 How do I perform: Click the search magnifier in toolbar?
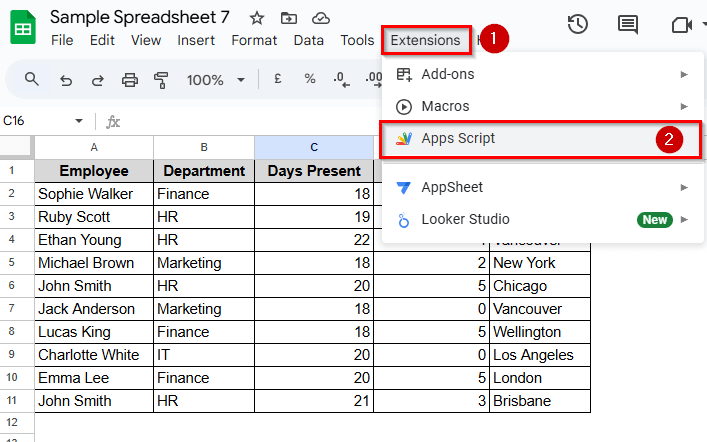point(32,79)
